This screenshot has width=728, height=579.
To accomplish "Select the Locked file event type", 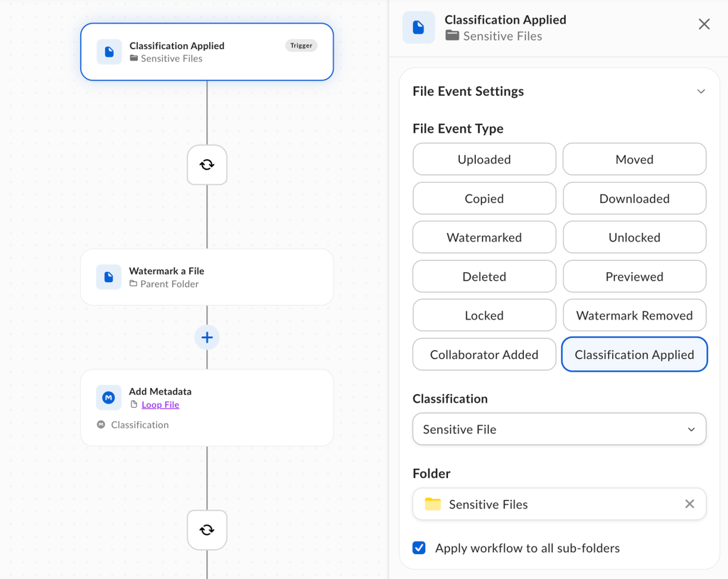I will point(484,315).
